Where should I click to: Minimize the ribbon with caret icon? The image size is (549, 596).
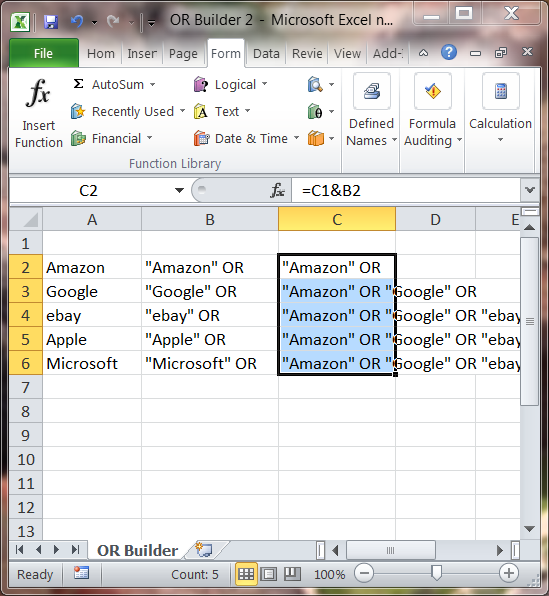423,53
